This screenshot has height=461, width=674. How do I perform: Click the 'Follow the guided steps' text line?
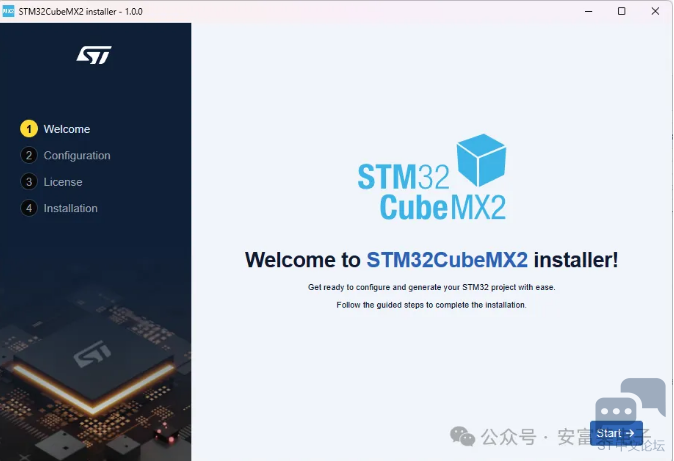pyautogui.click(x=431, y=305)
